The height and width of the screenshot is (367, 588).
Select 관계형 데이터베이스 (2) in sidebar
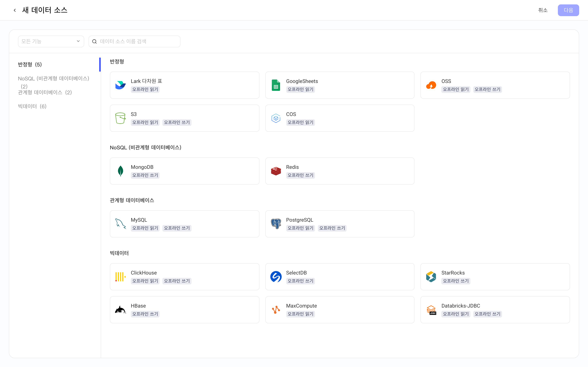click(x=45, y=92)
